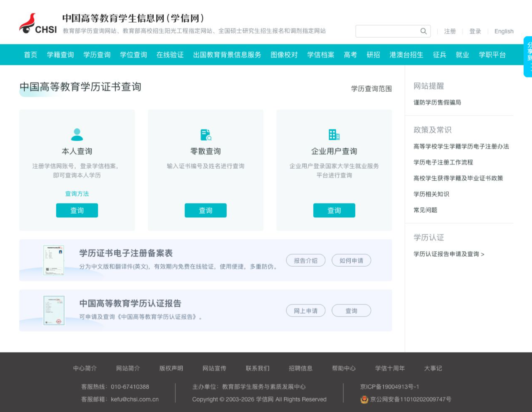Screen dimensions: 532x412
Task: Open 就业 in navigation bar
Action: point(462,55)
